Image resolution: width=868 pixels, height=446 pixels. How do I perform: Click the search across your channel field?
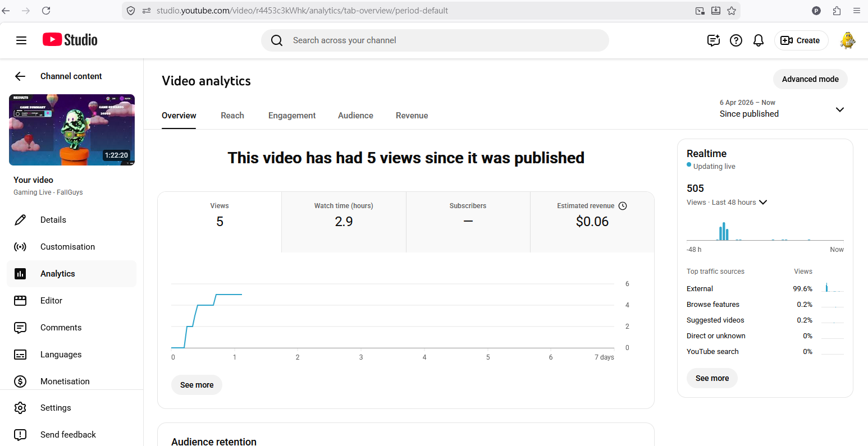435,40
